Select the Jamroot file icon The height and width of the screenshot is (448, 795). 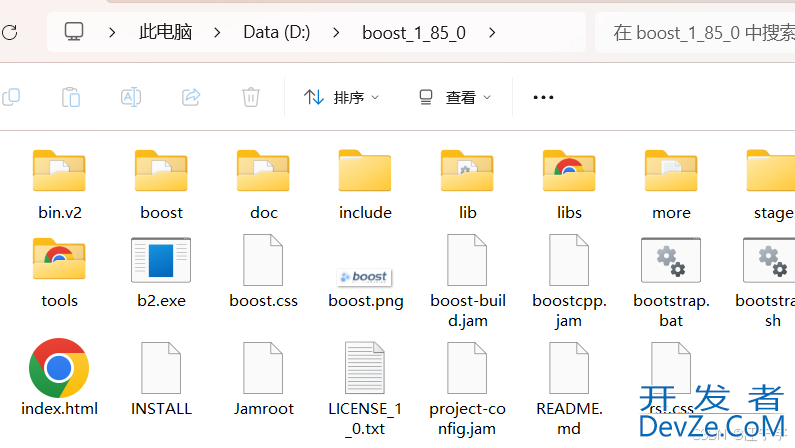(x=263, y=368)
